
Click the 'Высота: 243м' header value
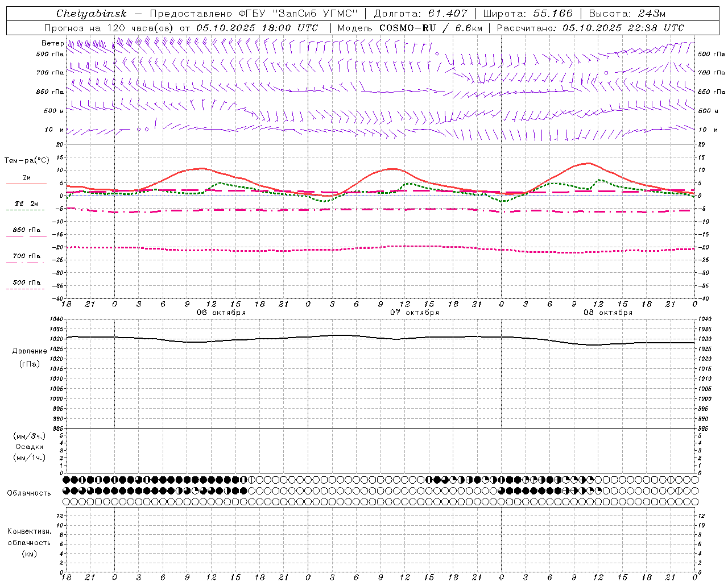[627, 14]
